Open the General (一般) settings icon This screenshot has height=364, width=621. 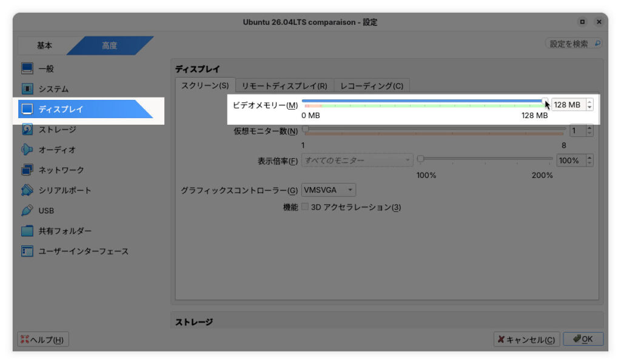click(27, 68)
